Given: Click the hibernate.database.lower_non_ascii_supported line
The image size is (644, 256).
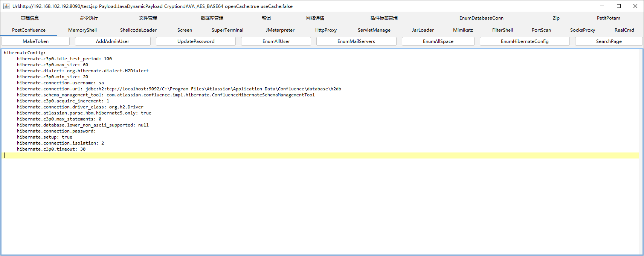Looking at the screenshot, I should pos(83,125).
